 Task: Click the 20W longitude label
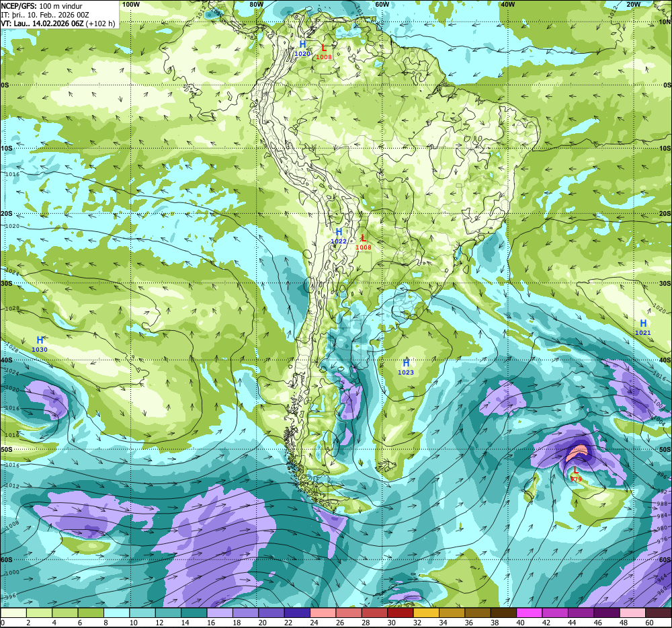tap(634, 4)
